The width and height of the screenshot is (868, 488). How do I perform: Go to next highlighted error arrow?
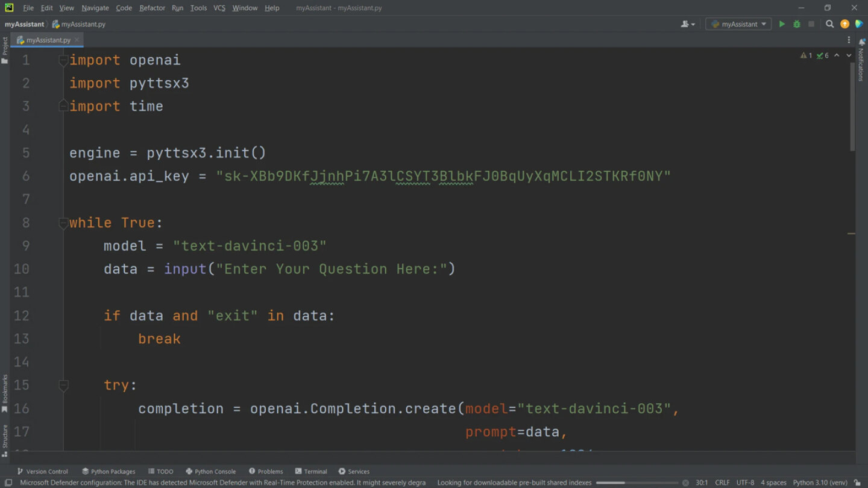tap(849, 55)
